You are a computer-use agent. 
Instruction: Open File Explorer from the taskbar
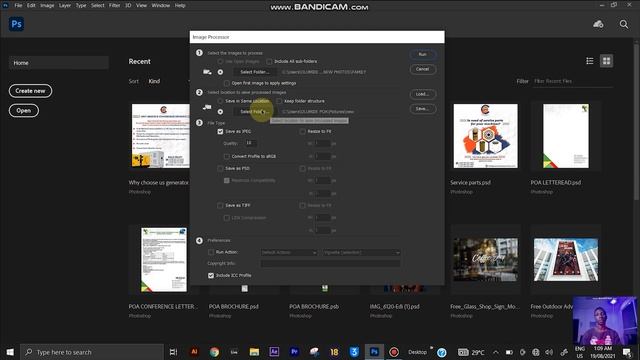pos(254,352)
